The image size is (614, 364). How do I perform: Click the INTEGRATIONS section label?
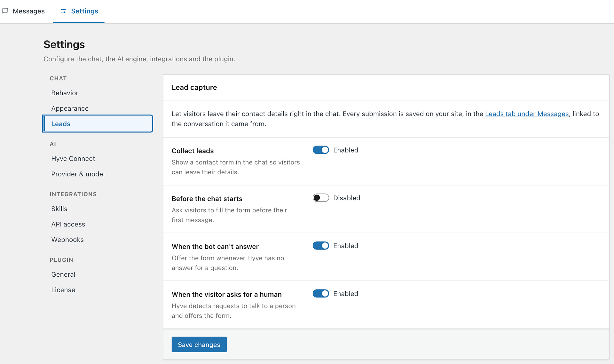pyautogui.click(x=73, y=194)
